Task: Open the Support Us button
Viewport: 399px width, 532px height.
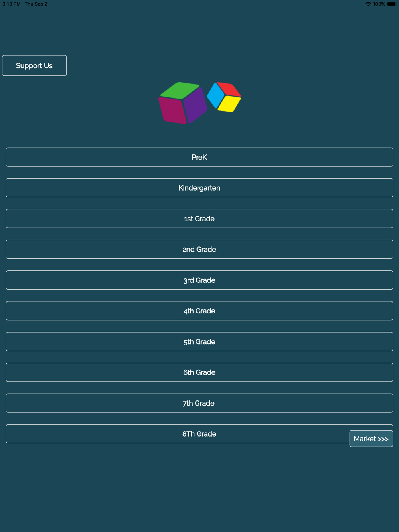Action: [34, 65]
